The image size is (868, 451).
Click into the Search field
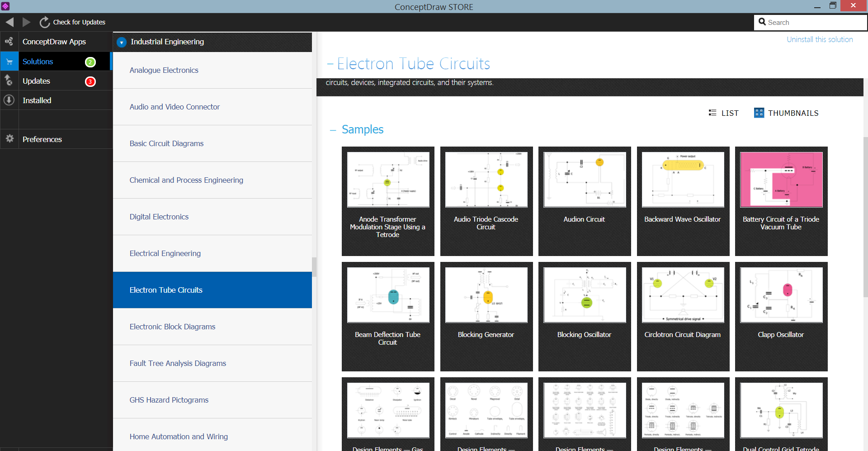(x=810, y=22)
